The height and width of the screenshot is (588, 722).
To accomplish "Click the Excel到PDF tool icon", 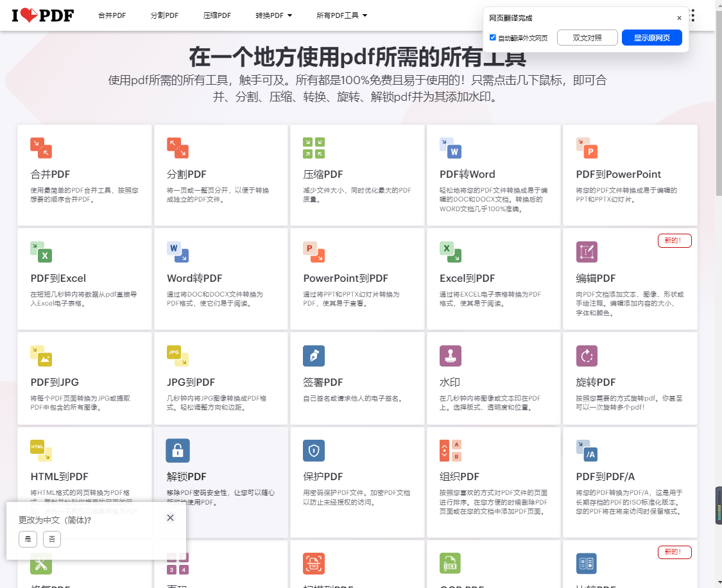I will tap(451, 252).
